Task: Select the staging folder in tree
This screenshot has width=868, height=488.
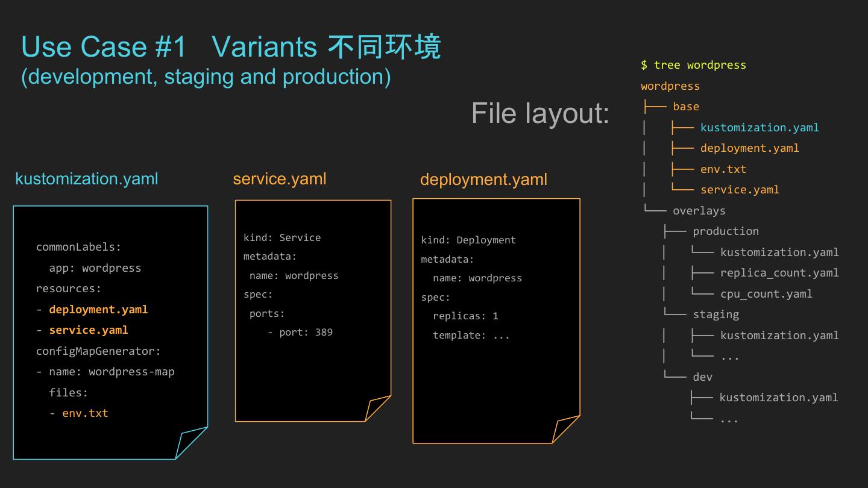Action: click(716, 314)
